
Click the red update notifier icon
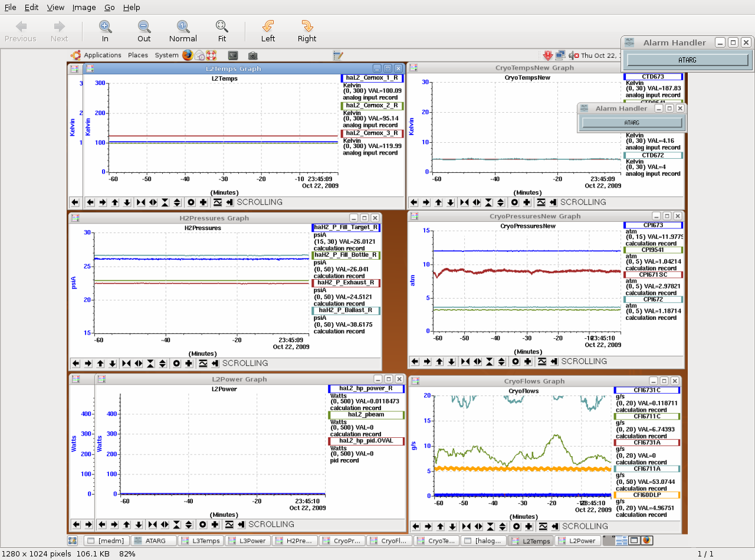coord(548,55)
